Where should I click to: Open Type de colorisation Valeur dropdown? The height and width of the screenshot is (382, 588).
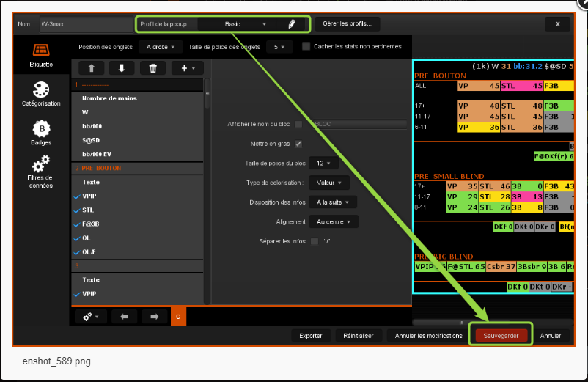coord(329,183)
